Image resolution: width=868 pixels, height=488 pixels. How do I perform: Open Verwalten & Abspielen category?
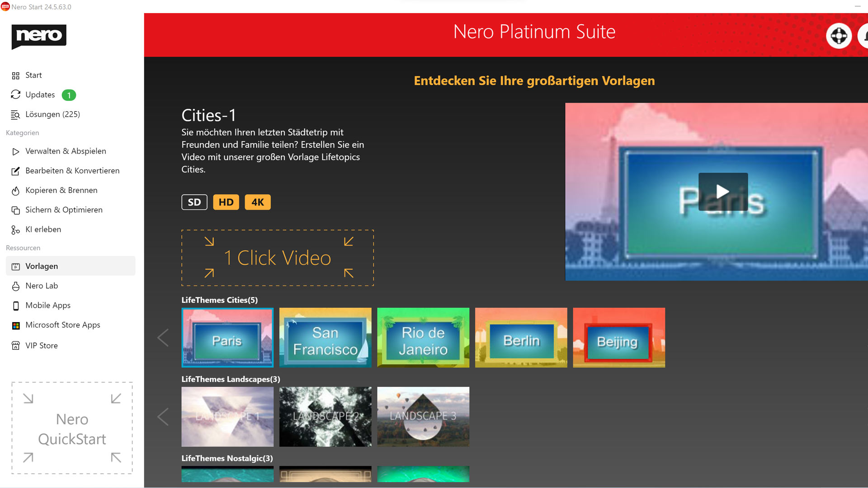click(66, 151)
